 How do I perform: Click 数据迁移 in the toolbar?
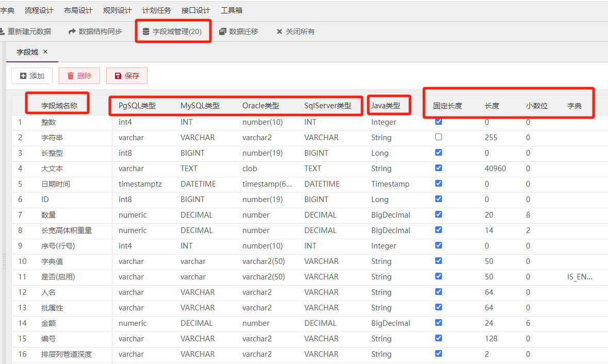pos(238,31)
